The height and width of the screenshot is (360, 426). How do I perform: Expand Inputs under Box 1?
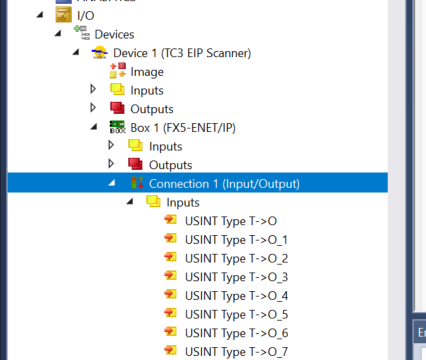pos(111,145)
